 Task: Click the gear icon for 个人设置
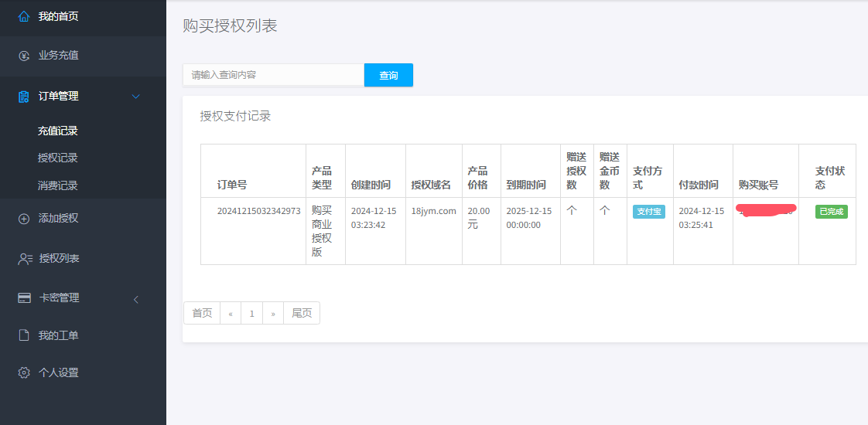coord(24,372)
